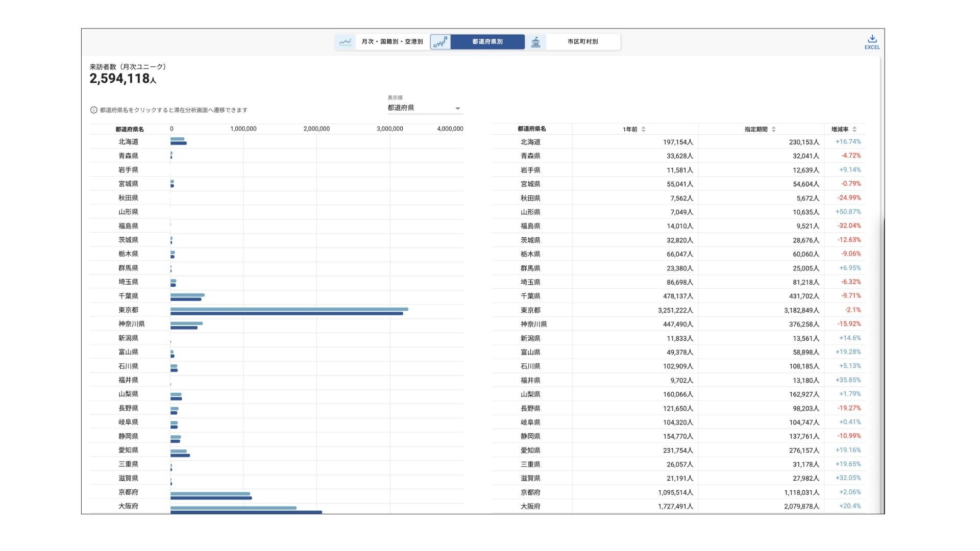Sort table by 1年前 column arrows
Image resolution: width=980 pixels, height=551 pixels.
pos(644,130)
